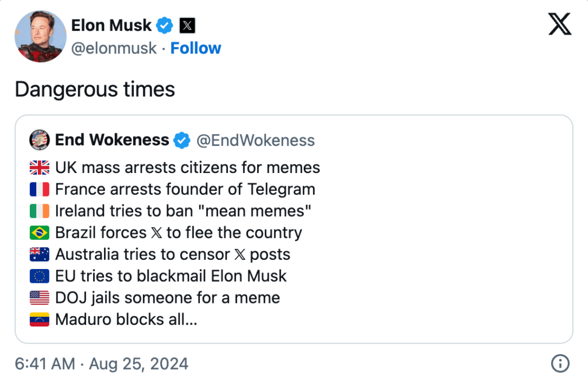Click the 6:41 AM Aug 25, 2024 timestamp
The width and height of the screenshot is (588, 384).
point(102,364)
